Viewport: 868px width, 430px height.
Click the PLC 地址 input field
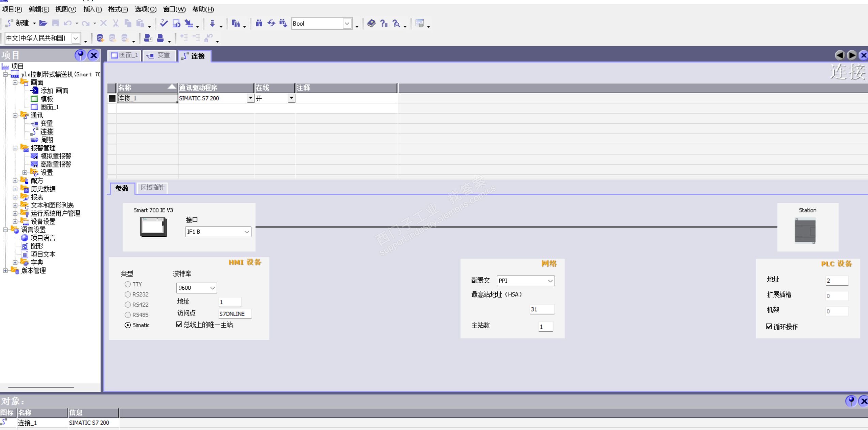click(836, 281)
